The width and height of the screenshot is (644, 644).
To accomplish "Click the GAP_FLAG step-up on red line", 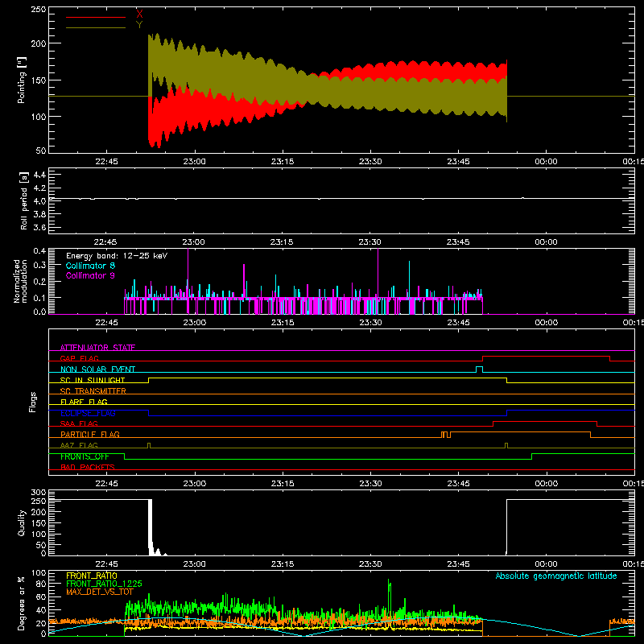I will (482, 358).
